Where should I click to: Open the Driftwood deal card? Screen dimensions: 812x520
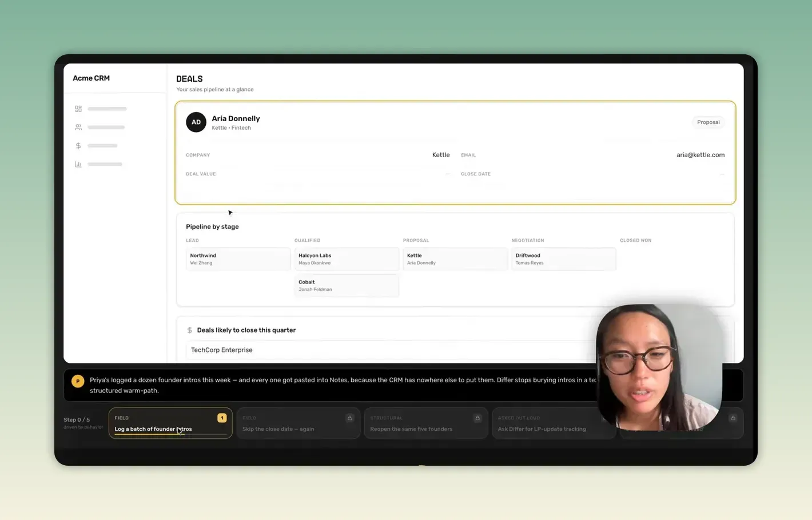[x=564, y=259]
